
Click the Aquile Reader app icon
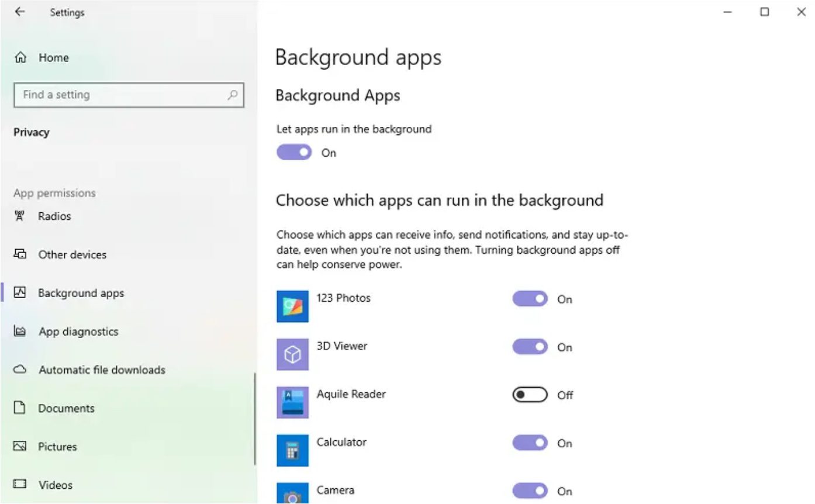292,402
